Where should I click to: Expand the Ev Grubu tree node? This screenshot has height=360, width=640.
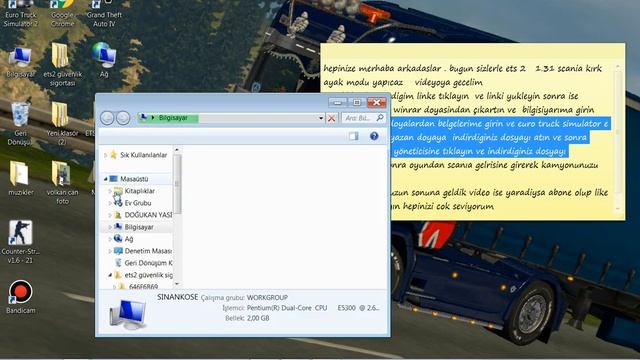[110, 203]
